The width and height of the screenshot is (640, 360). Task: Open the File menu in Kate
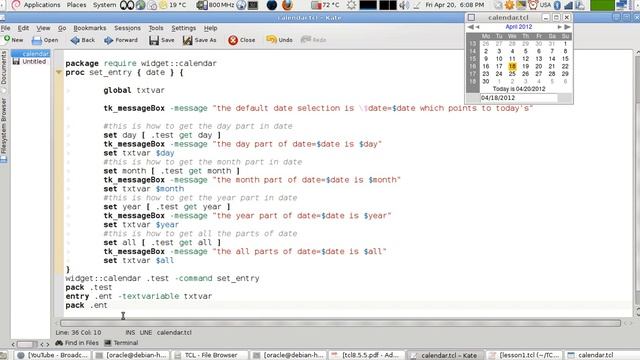tap(5, 28)
